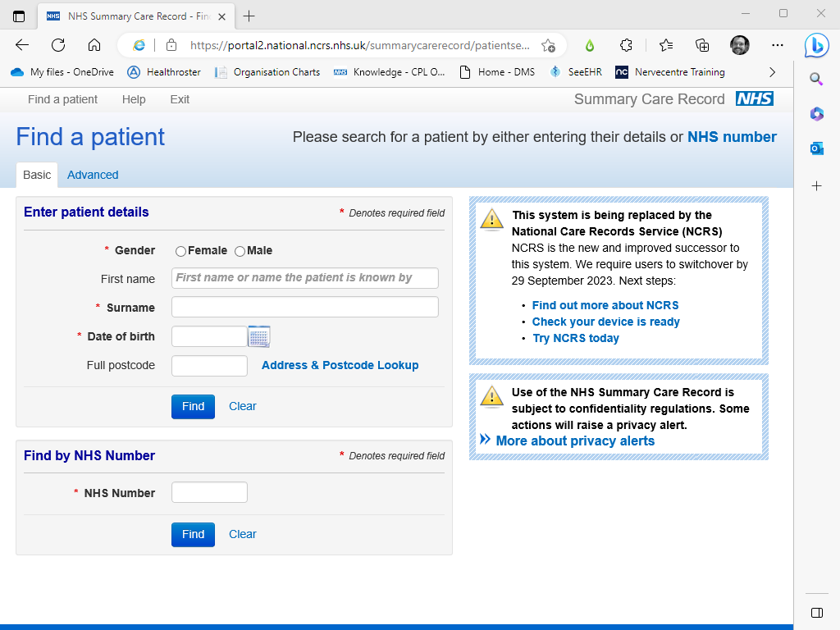Toggle the sidebar panel icon at bottom
840x630 pixels.
point(816,613)
